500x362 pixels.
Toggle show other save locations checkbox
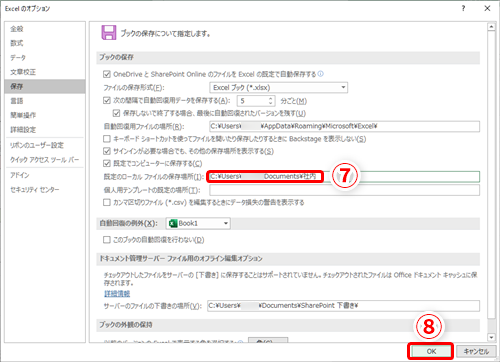click(107, 151)
